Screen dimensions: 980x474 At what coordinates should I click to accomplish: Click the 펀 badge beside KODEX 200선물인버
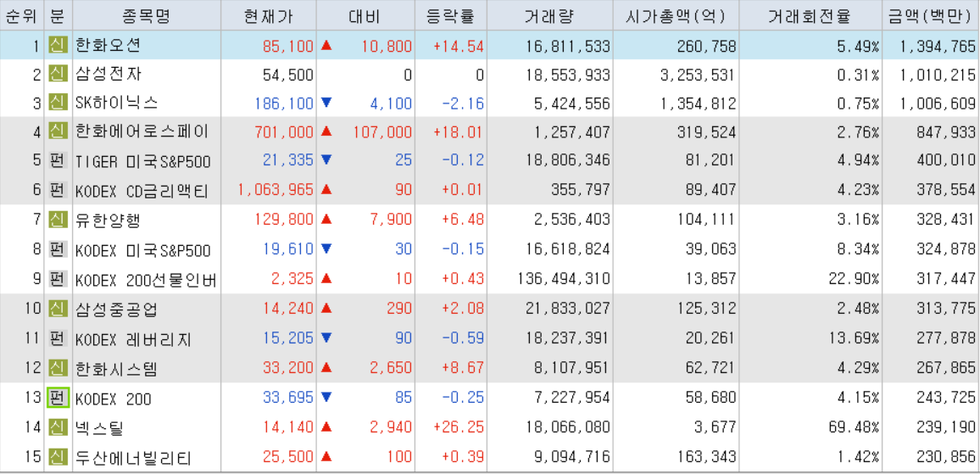pyautogui.click(x=58, y=279)
